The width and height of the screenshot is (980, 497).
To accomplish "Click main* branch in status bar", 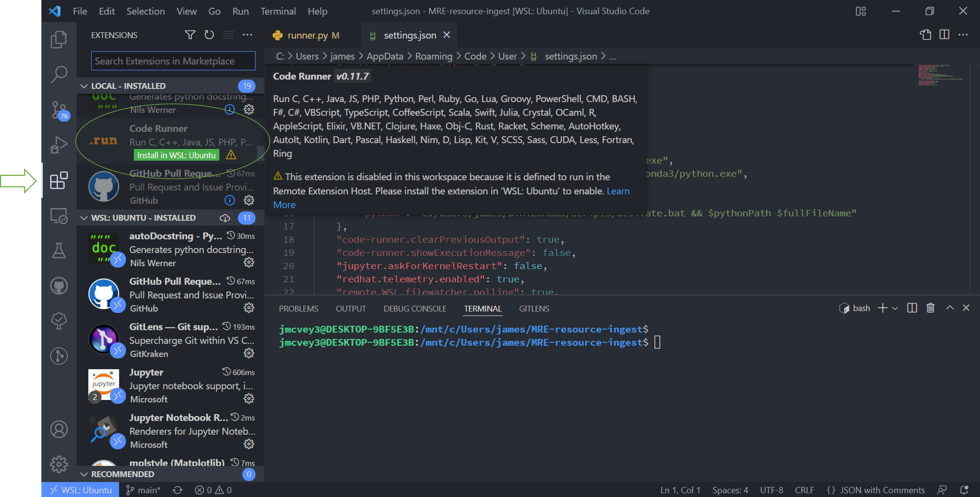I will (x=143, y=490).
